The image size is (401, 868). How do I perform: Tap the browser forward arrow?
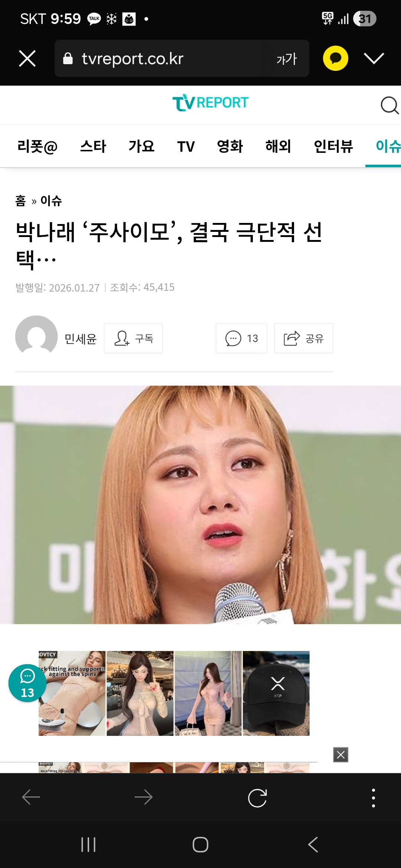pyautogui.click(x=144, y=797)
